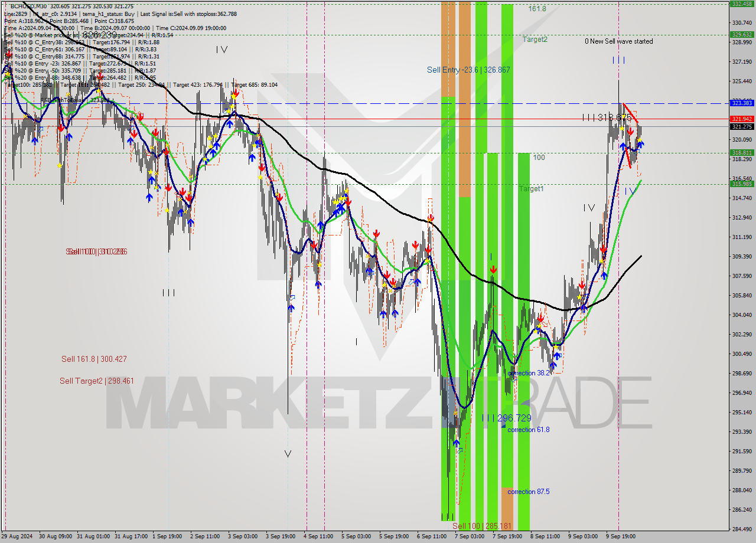Image resolution: width=756 pixels, height=543 pixels.
Task: Click the '0 New Sell wave started' note
Action: [619, 41]
